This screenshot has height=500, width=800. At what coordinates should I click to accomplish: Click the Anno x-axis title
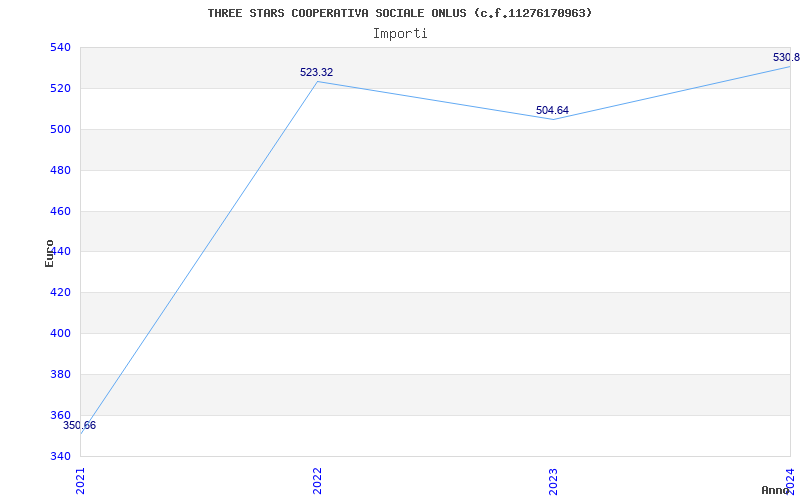pos(775,490)
